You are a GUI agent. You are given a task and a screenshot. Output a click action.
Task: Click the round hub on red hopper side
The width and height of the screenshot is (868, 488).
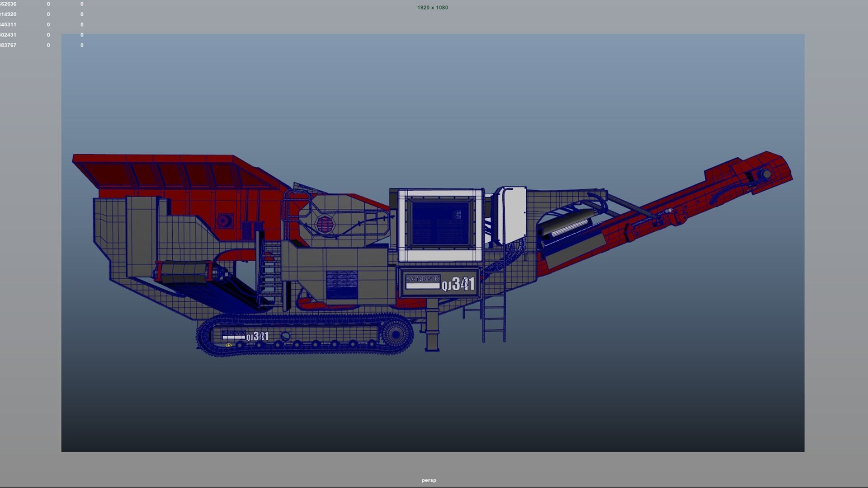coord(223,221)
